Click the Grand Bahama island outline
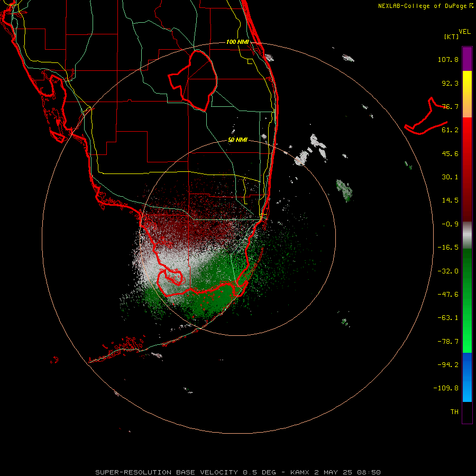This screenshot has height=476, width=476. 426,116
